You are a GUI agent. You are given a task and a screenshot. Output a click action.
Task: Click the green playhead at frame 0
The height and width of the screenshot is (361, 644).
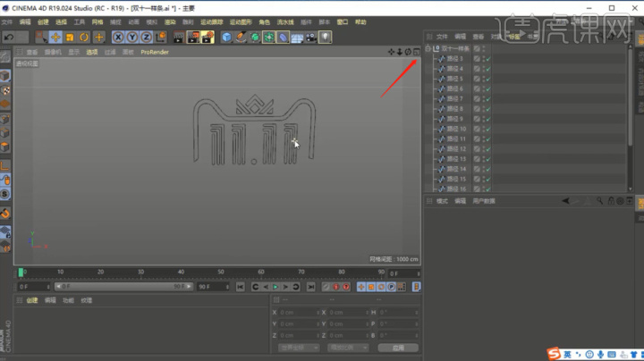click(21, 273)
